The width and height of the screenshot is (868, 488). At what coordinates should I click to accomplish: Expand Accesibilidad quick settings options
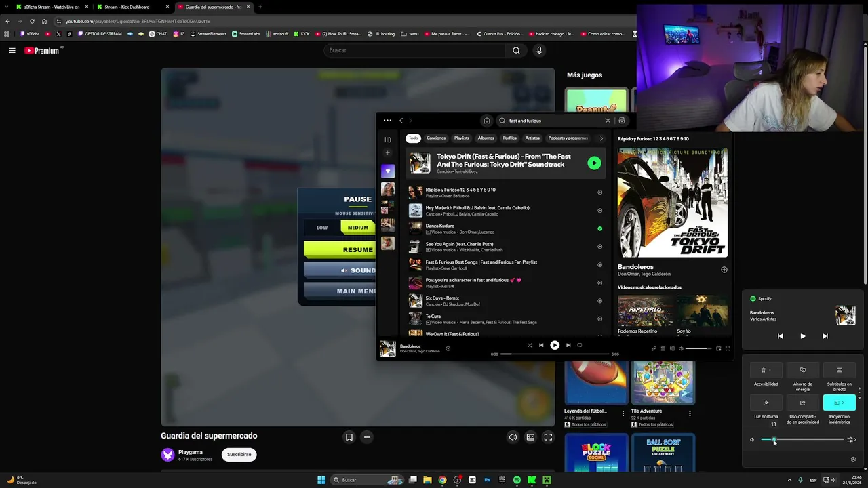(766, 370)
